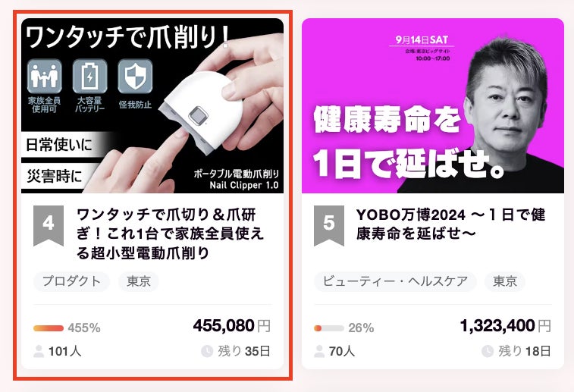The width and height of the screenshot is (574, 392).
Task: Open the ワンタッチで爪切り＆爪研ぎ project title
Action: (170, 234)
